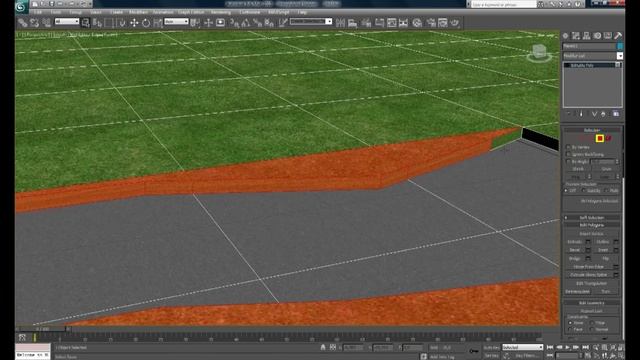This screenshot has width=640, height=360.
Task: Click the Align tool icon
Action: 352,23
